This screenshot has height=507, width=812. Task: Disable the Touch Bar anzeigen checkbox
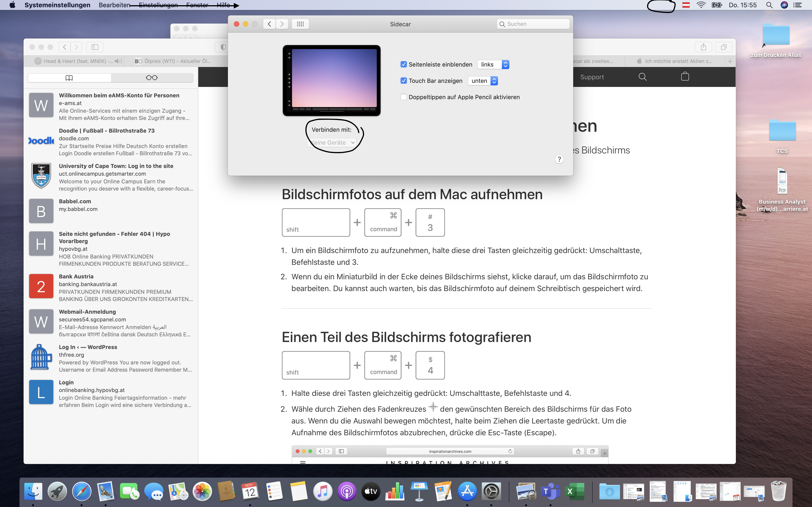[404, 81]
